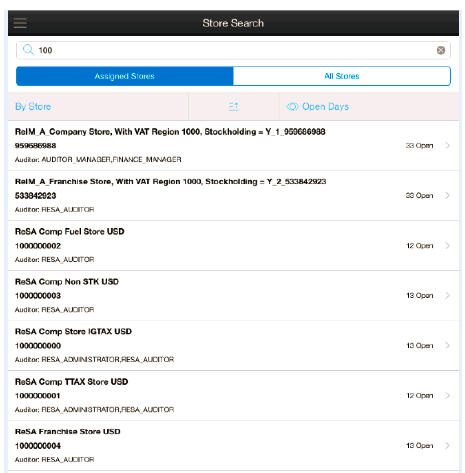Select the Open Days view label
This screenshot has width=465, height=473.
click(325, 107)
